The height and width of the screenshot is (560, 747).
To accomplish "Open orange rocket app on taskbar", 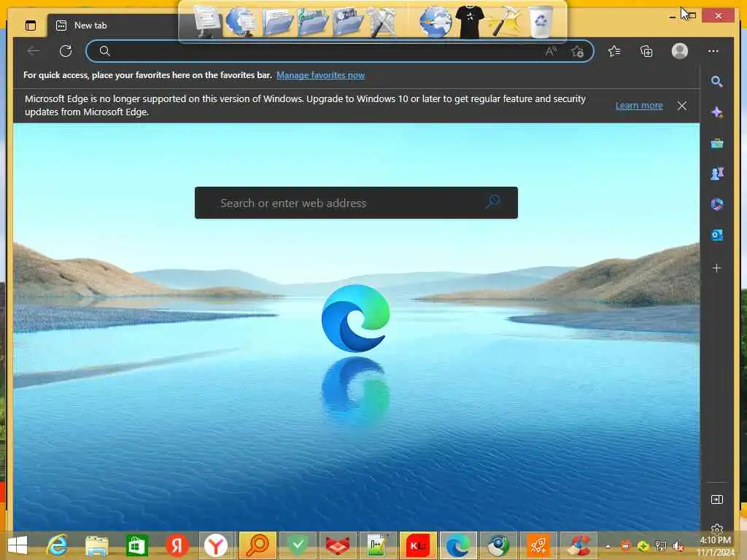I will click(x=538, y=545).
